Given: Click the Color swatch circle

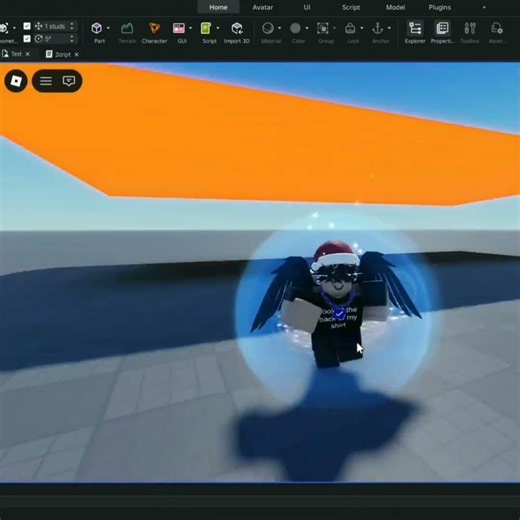Looking at the screenshot, I should tap(295, 28).
